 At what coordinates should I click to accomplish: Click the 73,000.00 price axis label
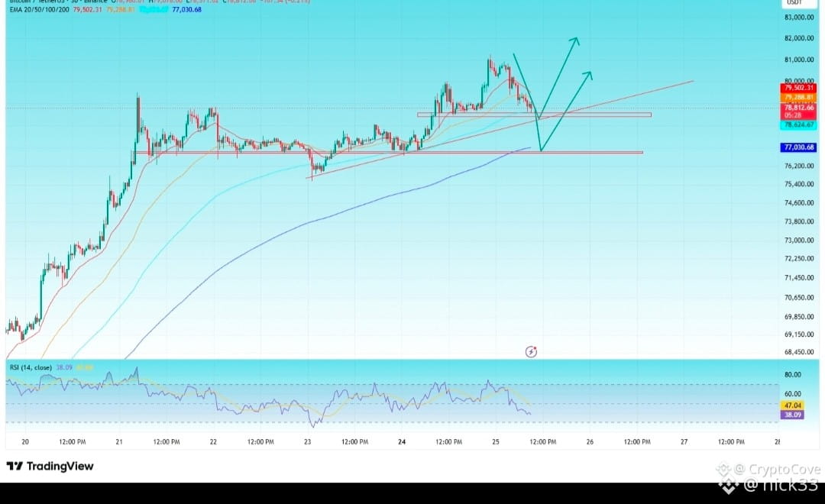click(x=799, y=241)
